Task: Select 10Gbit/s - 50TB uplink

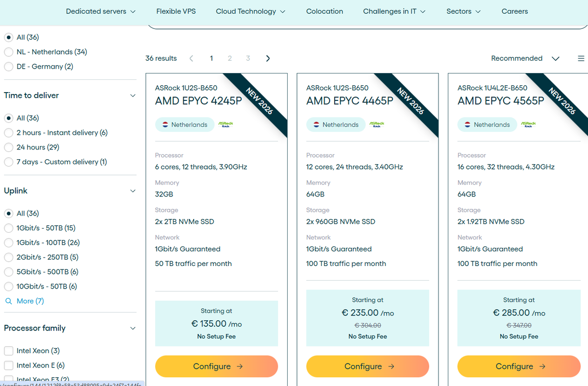Action: (9, 287)
